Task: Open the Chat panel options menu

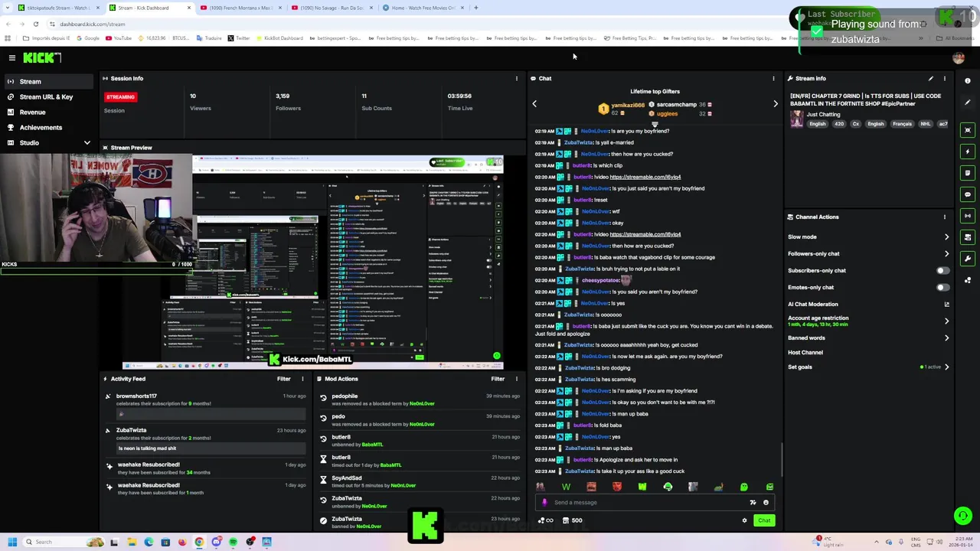Action: 773,78
